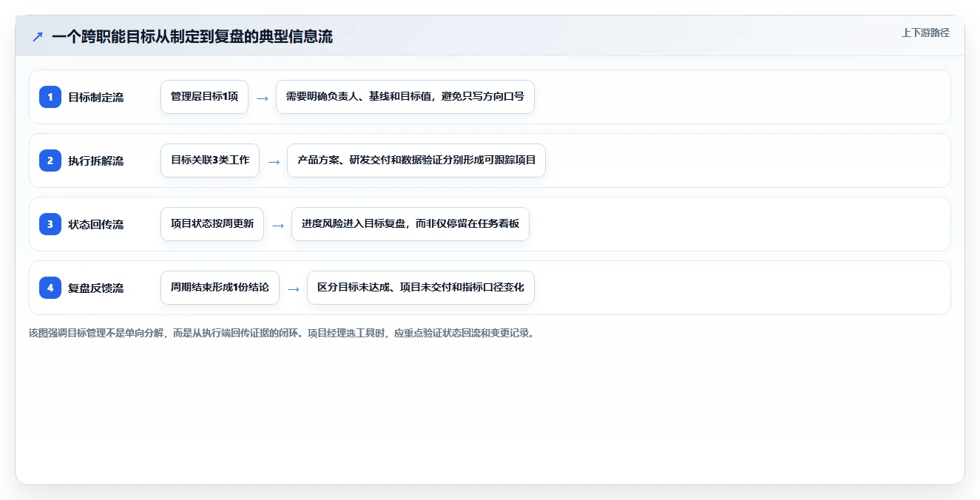Click the 产品方案、研发交付和数据验证 box
Image resolution: width=980 pixels, height=500 pixels.
tap(416, 161)
